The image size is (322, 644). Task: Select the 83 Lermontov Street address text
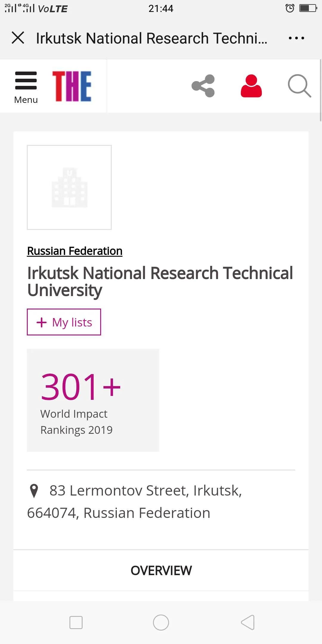134,502
